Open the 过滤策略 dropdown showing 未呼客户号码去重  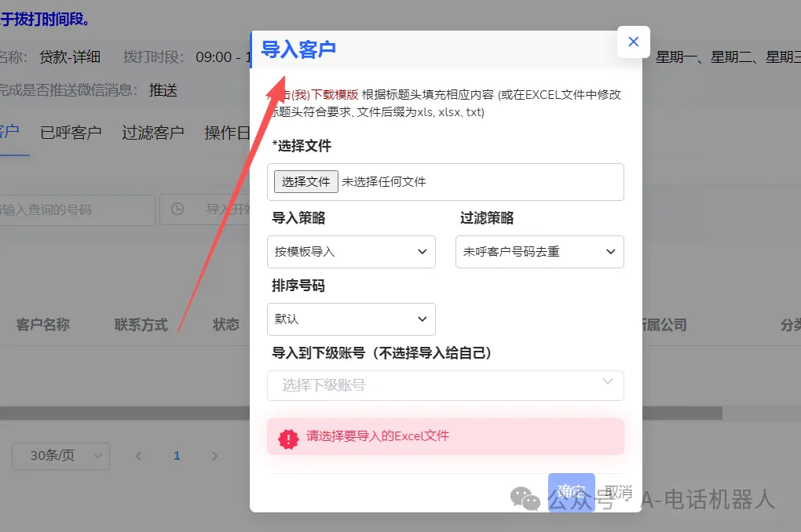(x=539, y=252)
